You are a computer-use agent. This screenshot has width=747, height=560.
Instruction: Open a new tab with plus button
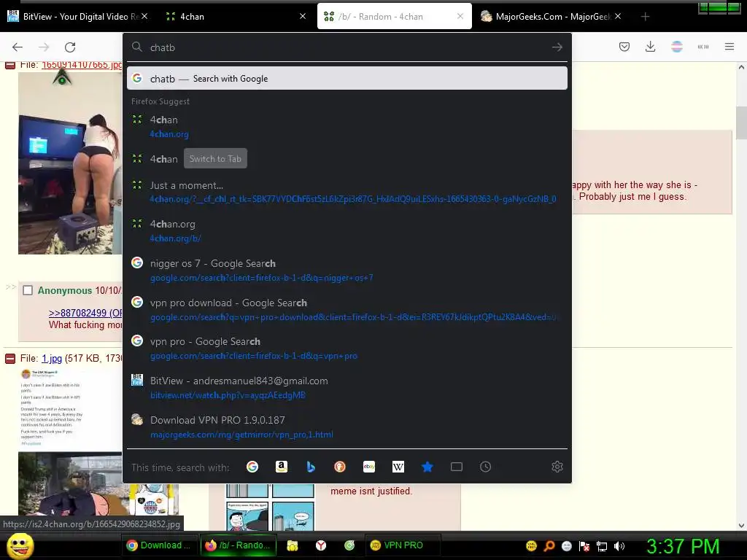[645, 17]
